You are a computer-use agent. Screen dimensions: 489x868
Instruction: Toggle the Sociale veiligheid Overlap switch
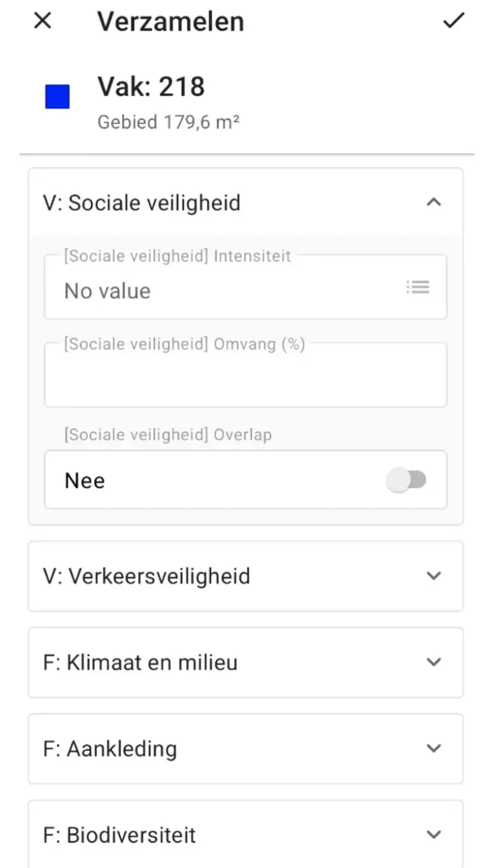(407, 480)
